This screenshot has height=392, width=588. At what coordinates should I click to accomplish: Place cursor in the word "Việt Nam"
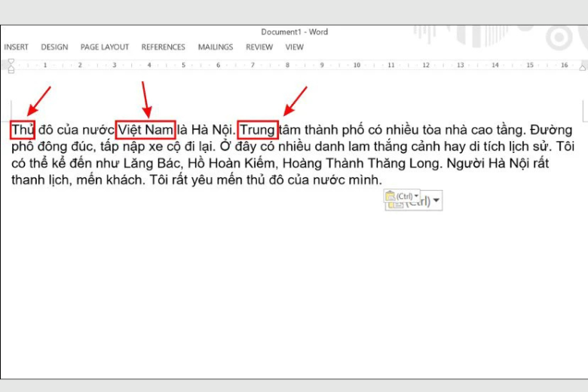click(145, 130)
